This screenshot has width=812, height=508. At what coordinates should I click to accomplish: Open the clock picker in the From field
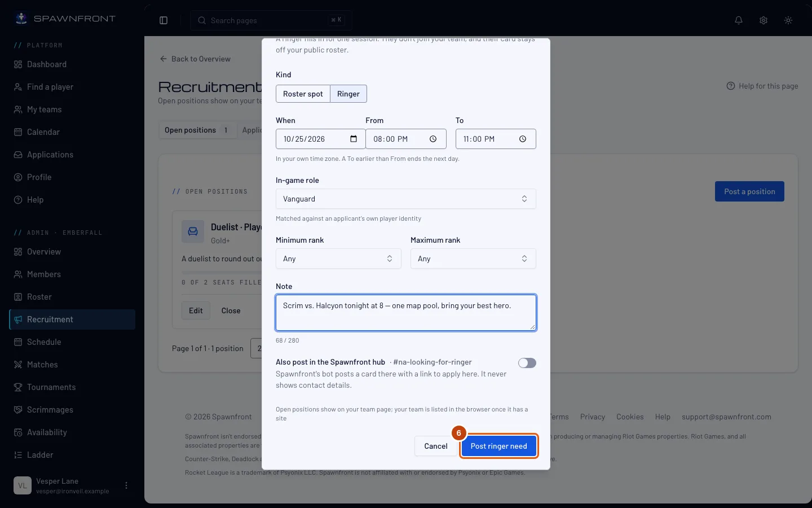(433, 139)
